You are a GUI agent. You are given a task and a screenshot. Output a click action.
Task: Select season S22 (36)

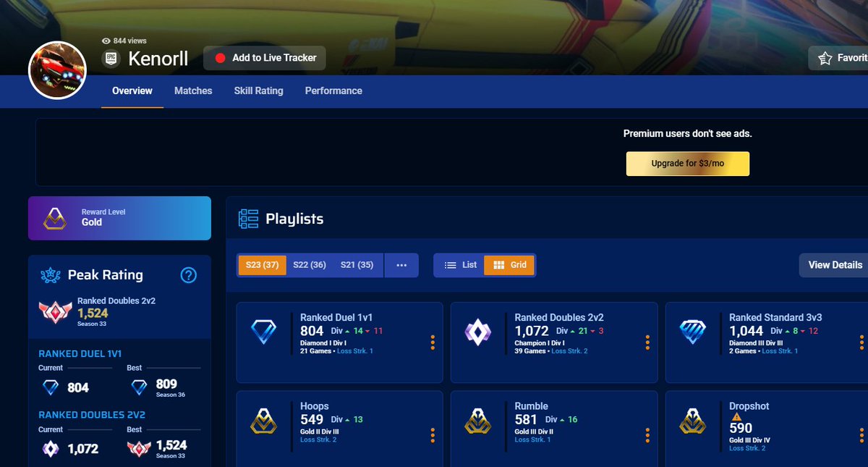point(310,265)
